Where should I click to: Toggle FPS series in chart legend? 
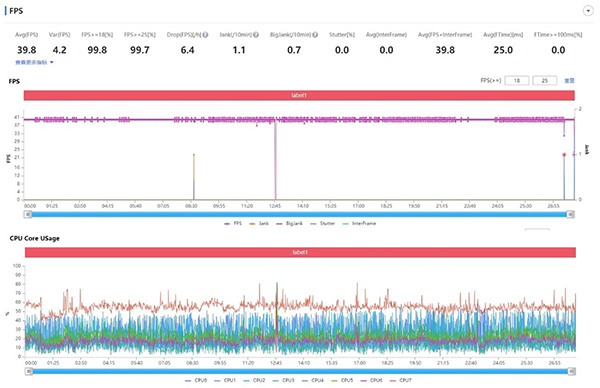(x=233, y=223)
